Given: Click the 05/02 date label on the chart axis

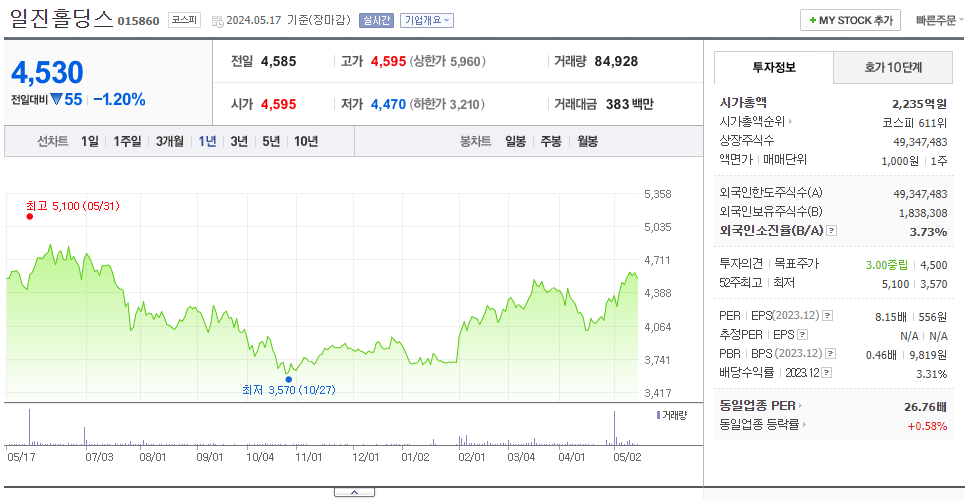Looking at the screenshot, I should (628, 457).
